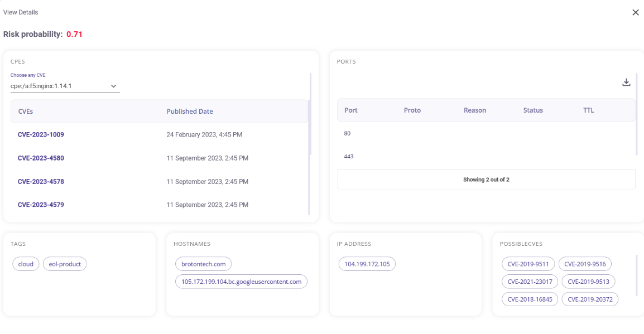Screen dimensions: 644x334
Task: Click the 104.199.172.105 IP address chip
Action: 367,264
